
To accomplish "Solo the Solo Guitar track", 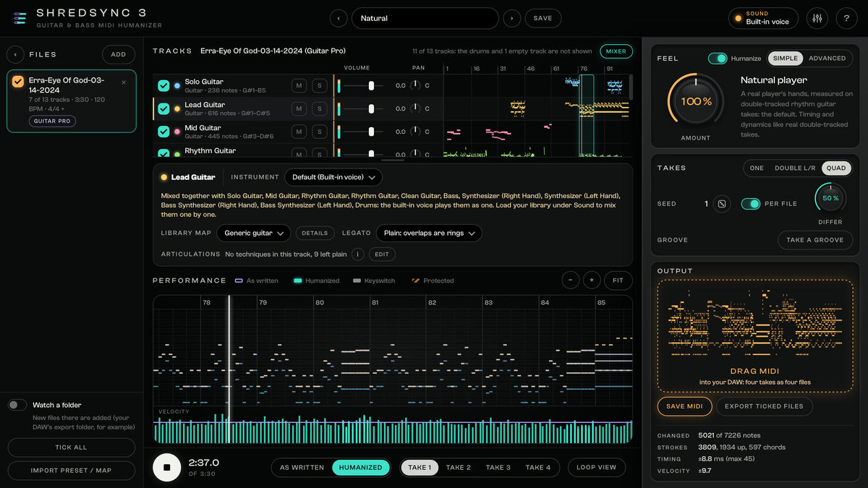I will (319, 85).
